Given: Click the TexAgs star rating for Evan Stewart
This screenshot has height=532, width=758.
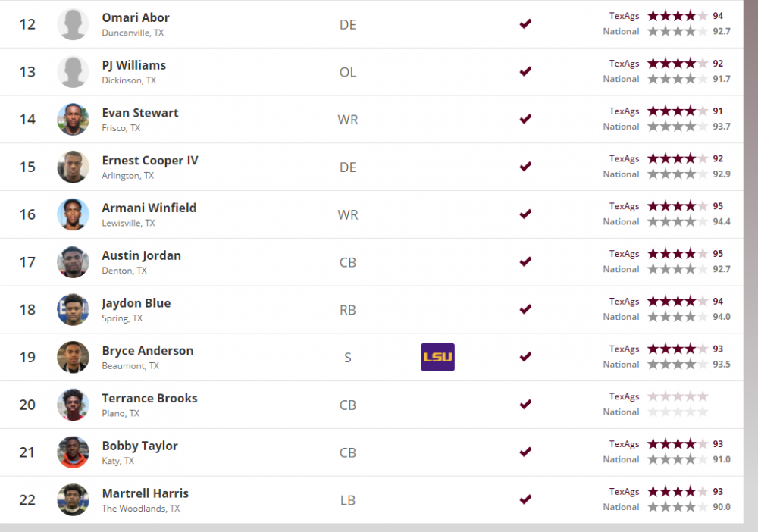Looking at the screenshot, I should (x=678, y=111).
